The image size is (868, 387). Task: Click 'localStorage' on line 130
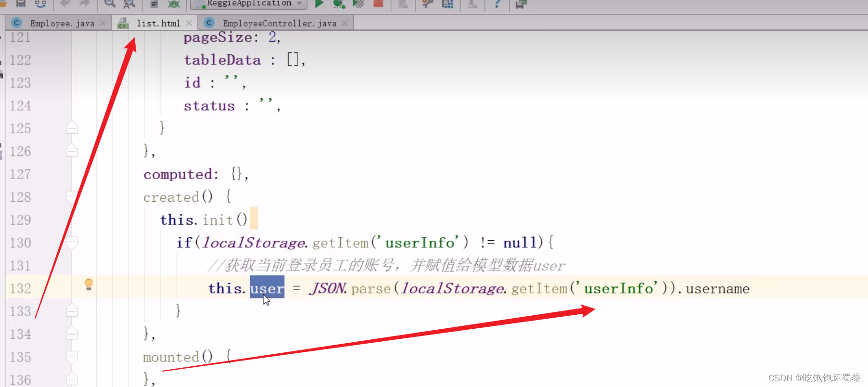click(253, 243)
